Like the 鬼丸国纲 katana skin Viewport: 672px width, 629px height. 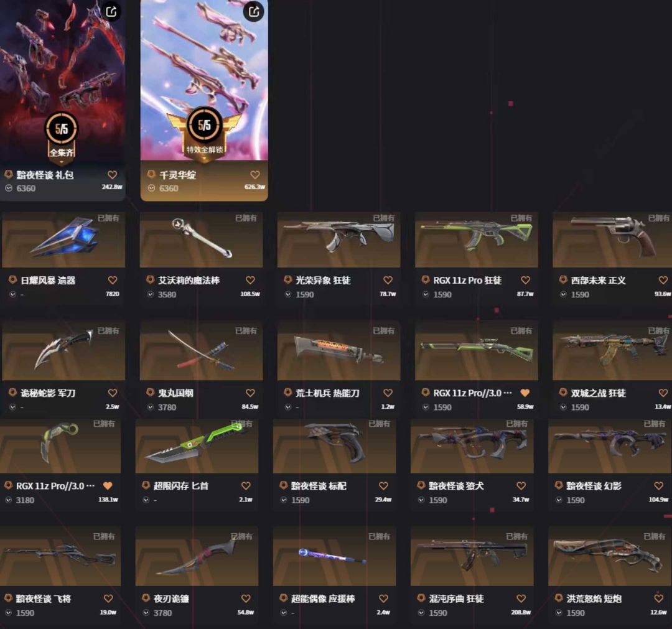tap(250, 393)
